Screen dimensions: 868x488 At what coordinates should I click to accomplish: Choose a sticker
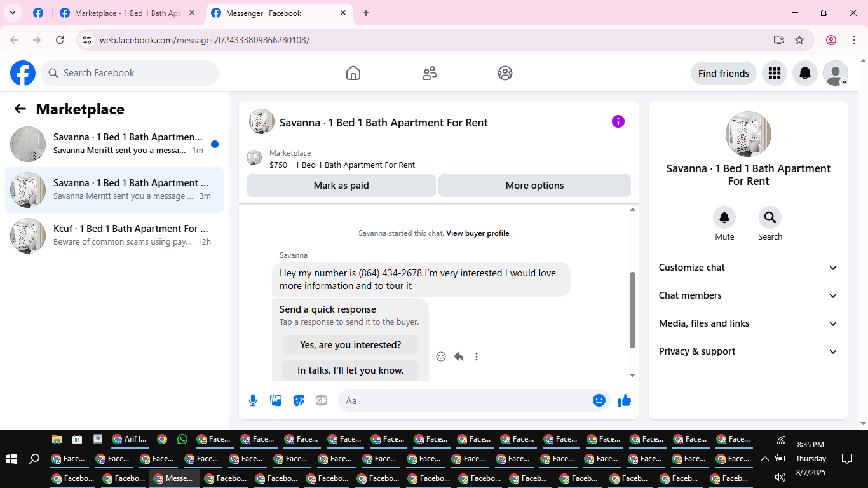tap(299, 400)
